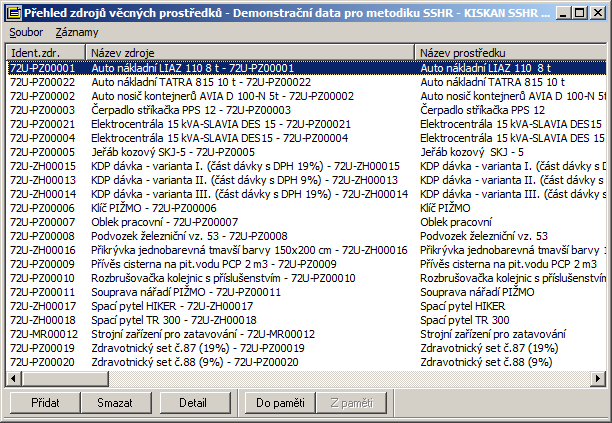612x423 pixels.
Task: Click 'Oblek pracovní - 72U-PZ00007' source name
Action: tap(164, 222)
